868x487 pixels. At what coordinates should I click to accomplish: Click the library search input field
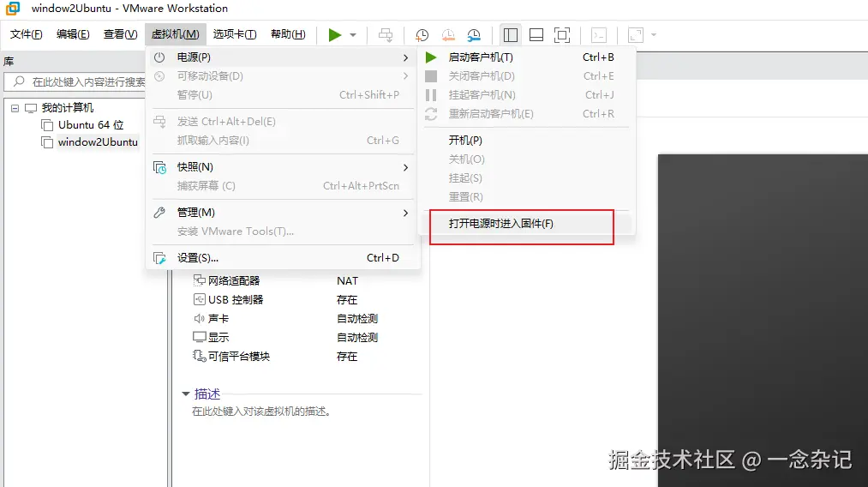point(75,82)
